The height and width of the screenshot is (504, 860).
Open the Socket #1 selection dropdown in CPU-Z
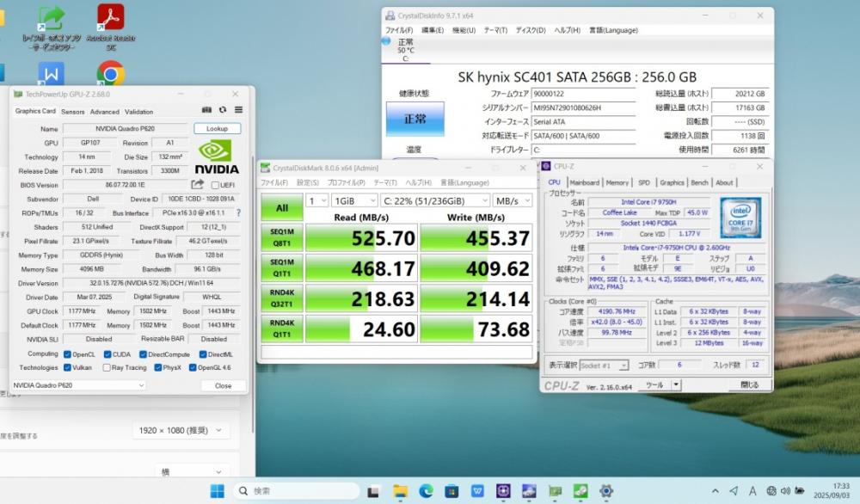(x=604, y=366)
